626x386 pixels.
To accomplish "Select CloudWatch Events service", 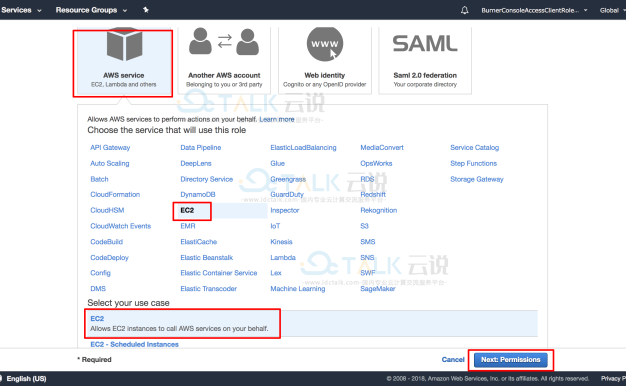I will coord(121,226).
